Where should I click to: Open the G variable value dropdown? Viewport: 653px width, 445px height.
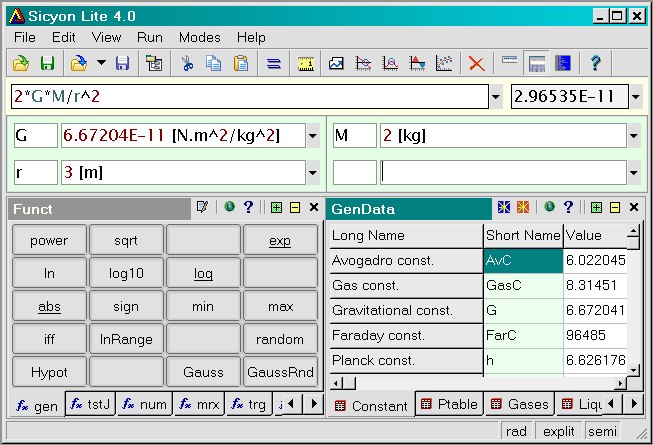tap(313, 136)
